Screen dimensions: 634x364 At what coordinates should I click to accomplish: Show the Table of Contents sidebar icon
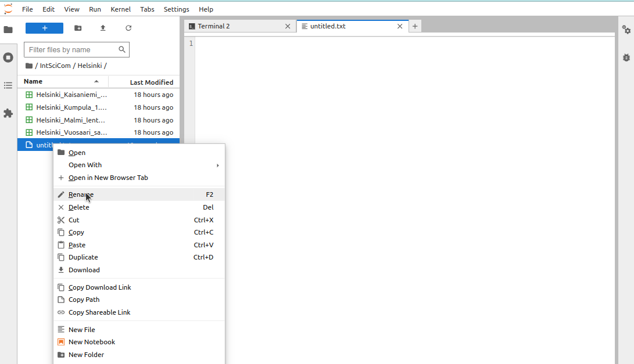pos(8,85)
